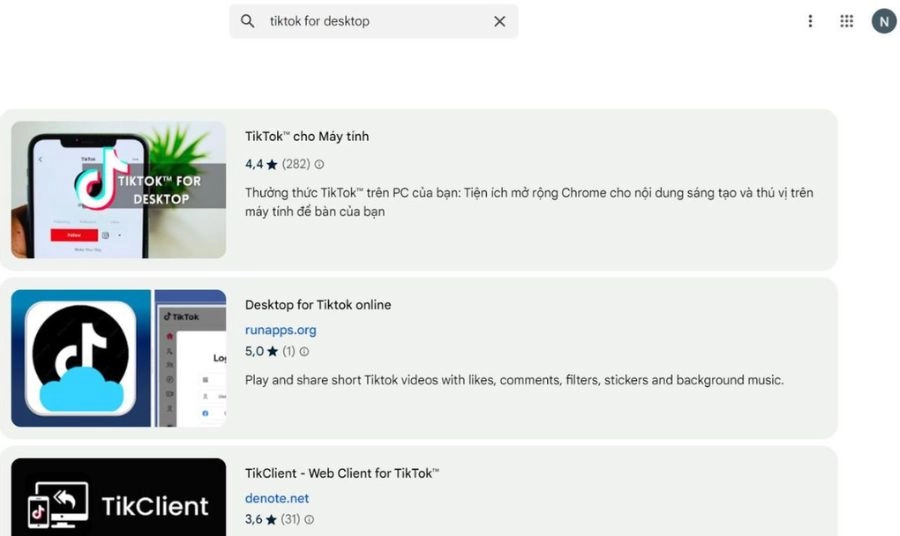Viewport: 900px width, 536px height.
Task: Click the 'Thưởng thức TikTok™ trên PC' description
Action: pyautogui.click(x=529, y=202)
